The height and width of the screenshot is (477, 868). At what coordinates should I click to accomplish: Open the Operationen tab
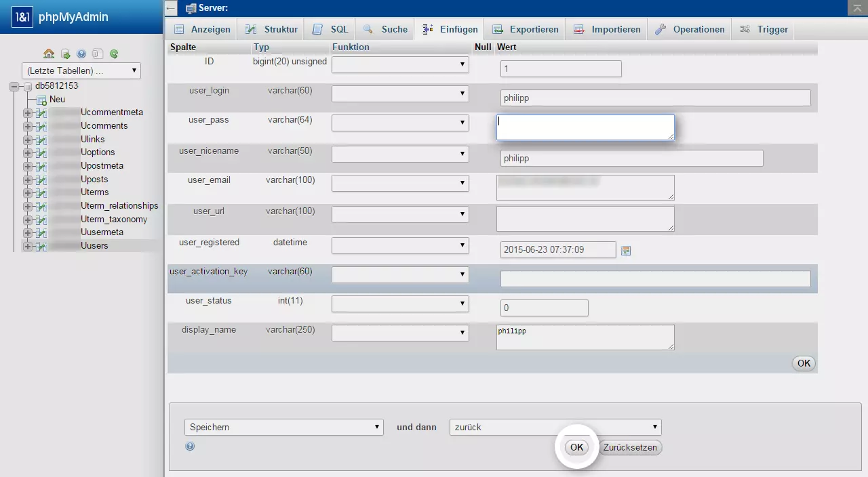690,29
